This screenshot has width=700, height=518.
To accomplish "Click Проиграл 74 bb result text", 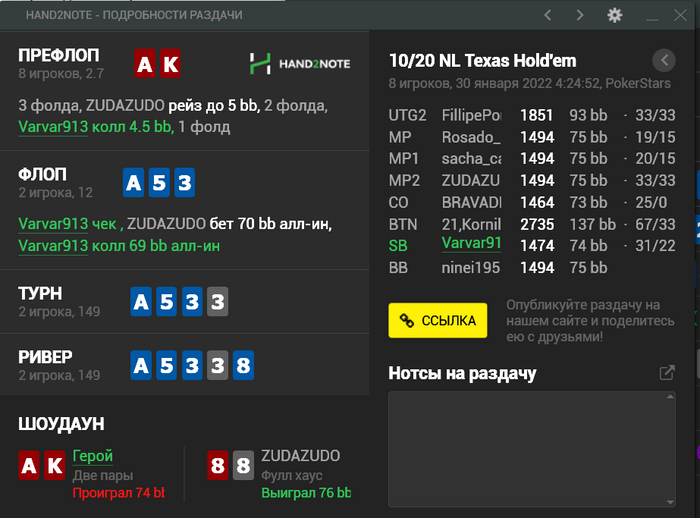I will [x=119, y=493].
